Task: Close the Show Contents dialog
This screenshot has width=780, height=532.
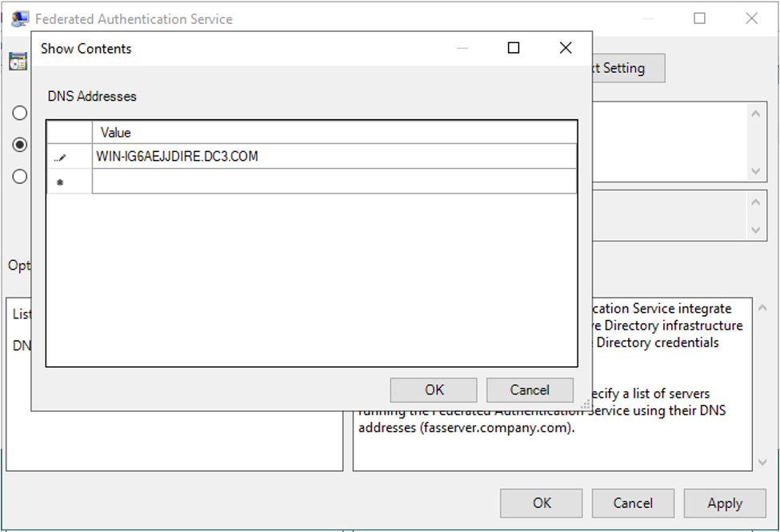Action: coord(566,48)
